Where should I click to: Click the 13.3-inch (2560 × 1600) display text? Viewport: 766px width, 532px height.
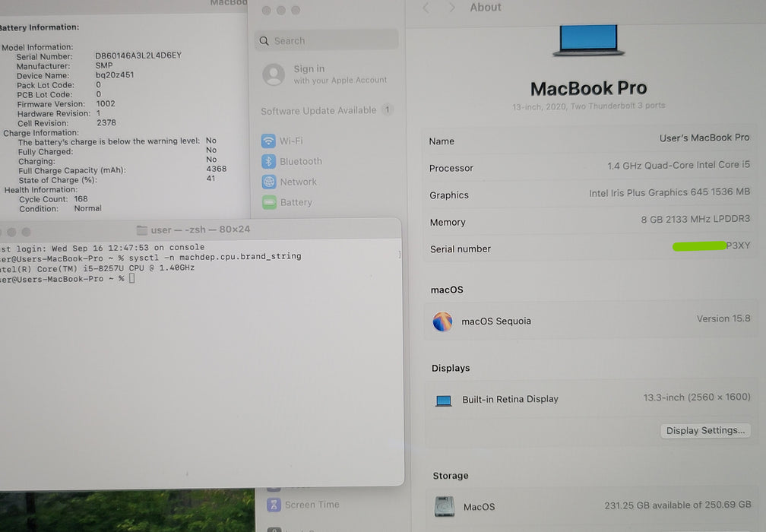pos(697,397)
